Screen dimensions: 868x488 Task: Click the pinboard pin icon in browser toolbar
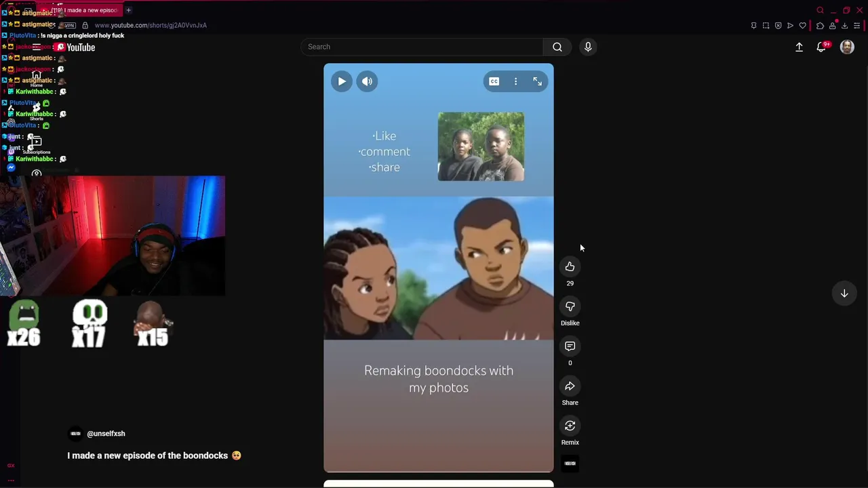[753, 26]
